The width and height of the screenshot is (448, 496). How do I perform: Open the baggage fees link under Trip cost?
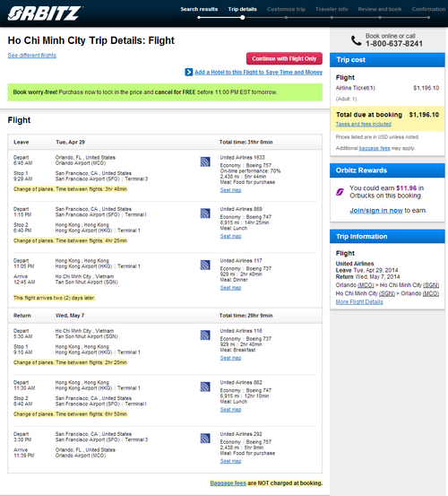[375, 148]
